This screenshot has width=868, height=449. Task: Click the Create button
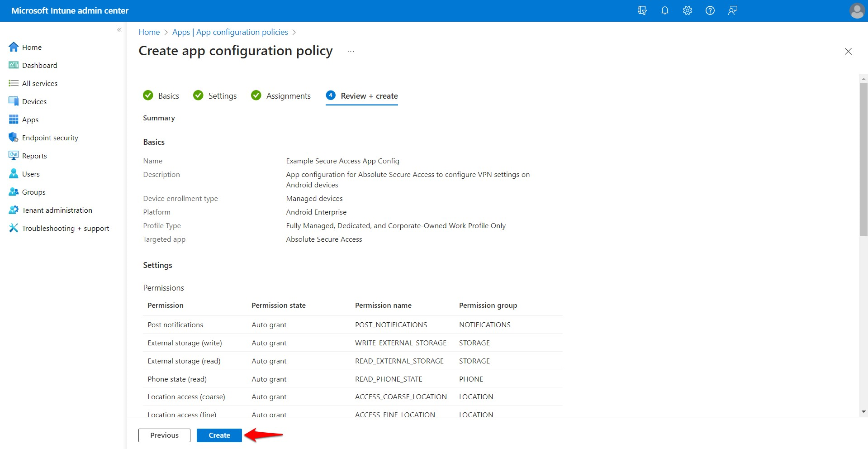point(219,435)
